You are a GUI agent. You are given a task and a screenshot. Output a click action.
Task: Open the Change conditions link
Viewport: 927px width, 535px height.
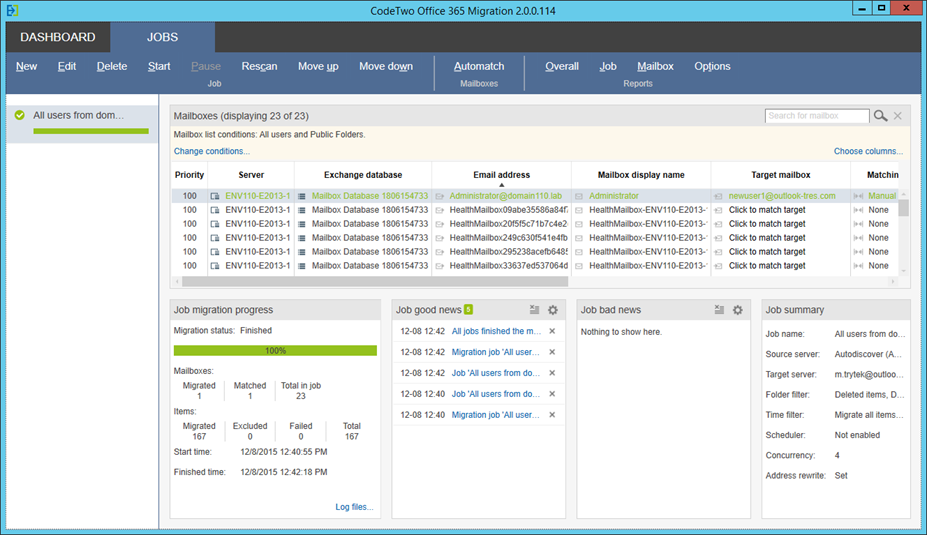(212, 151)
